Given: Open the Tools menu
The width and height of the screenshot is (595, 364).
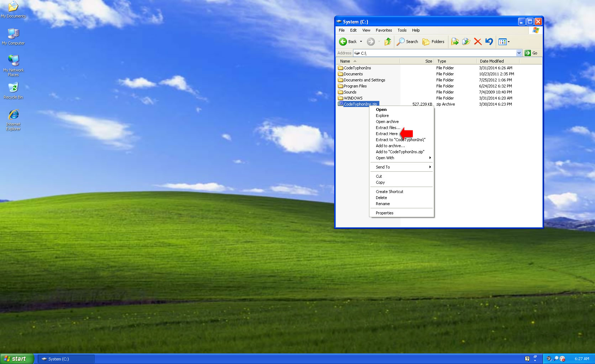Looking at the screenshot, I should pos(402,30).
